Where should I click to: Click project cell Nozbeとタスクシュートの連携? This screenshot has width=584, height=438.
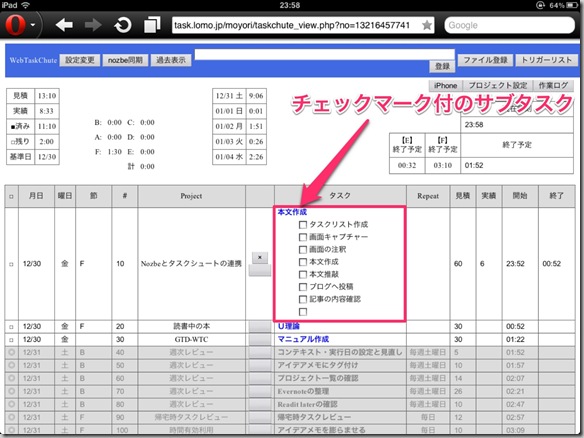191,264
